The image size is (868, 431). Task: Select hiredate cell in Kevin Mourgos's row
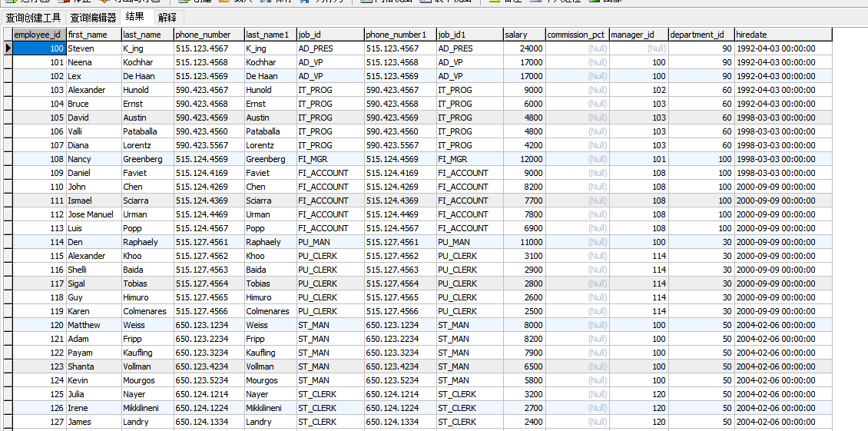click(x=783, y=380)
